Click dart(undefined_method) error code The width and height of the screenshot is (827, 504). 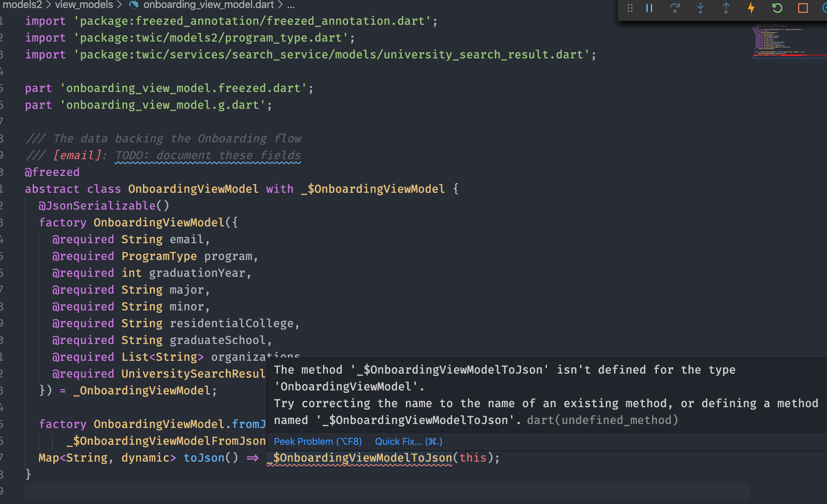pyautogui.click(x=602, y=420)
